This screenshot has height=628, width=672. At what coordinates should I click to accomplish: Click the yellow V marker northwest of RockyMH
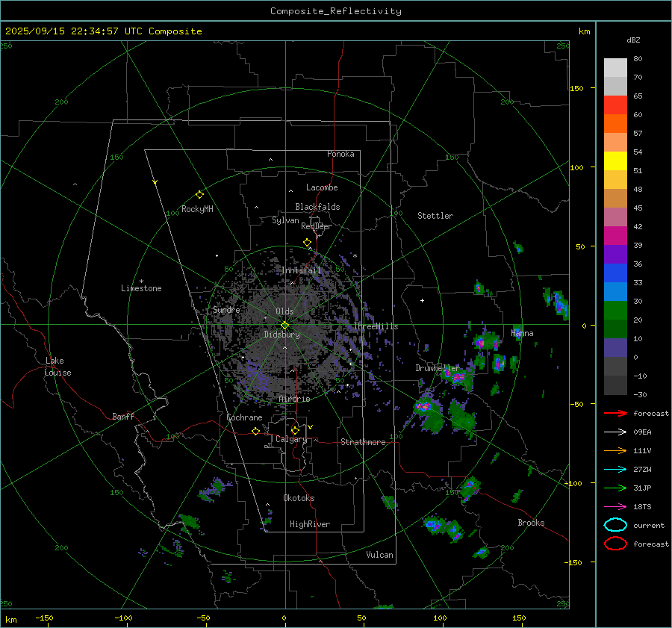pos(155,182)
